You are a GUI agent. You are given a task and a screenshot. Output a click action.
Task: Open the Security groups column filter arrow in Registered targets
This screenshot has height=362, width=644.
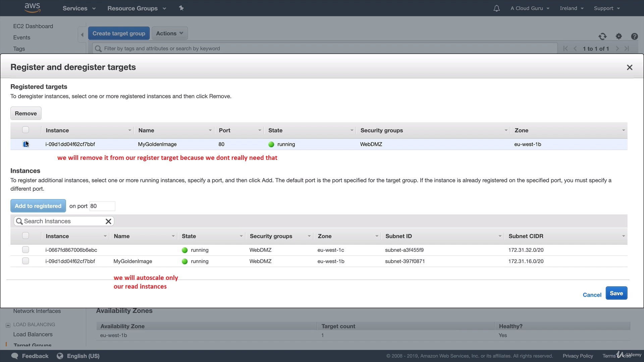tap(506, 130)
